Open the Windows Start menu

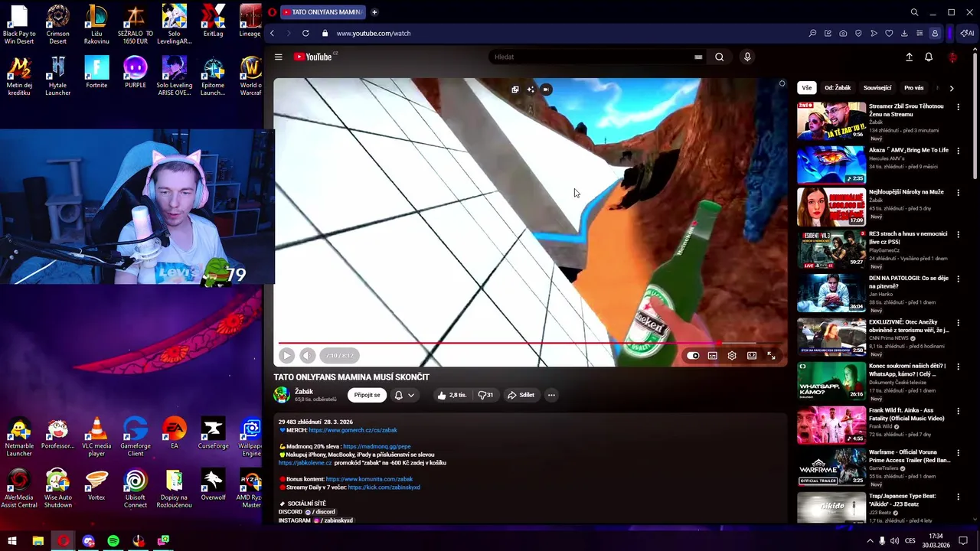[12, 541]
